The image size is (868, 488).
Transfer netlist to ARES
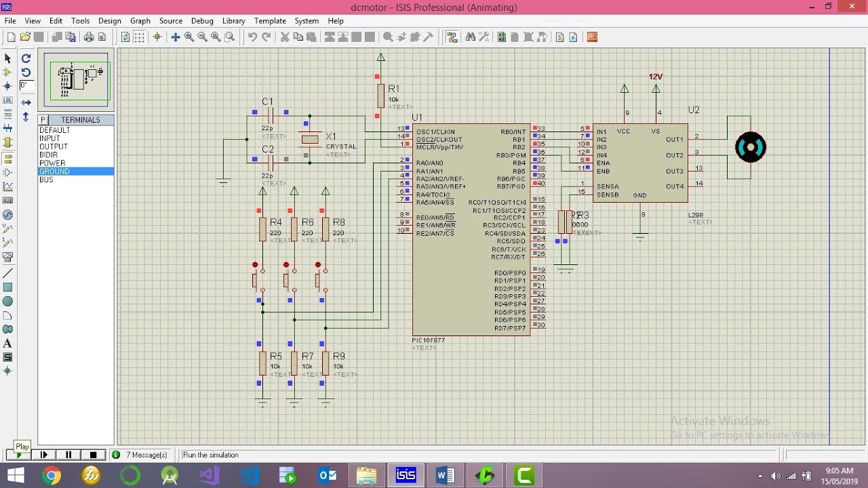click(x=592, y=37)
